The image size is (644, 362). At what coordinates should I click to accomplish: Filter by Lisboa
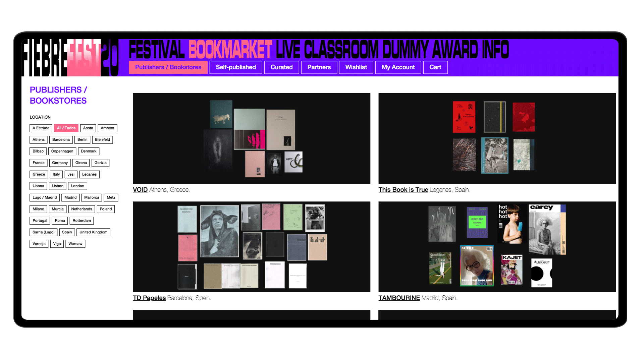(38, 186)
